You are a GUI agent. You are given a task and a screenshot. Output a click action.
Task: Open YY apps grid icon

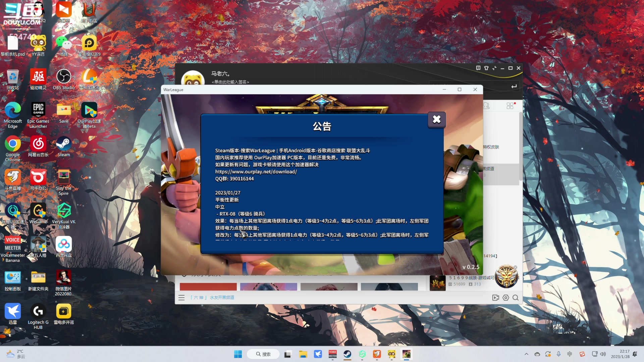(510, 106)
